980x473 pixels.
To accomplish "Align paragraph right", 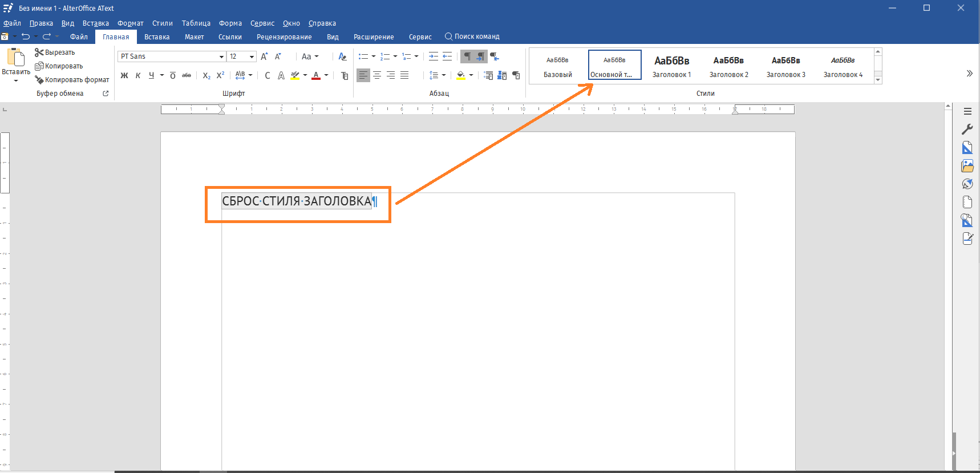I will (x=391, y=75).
